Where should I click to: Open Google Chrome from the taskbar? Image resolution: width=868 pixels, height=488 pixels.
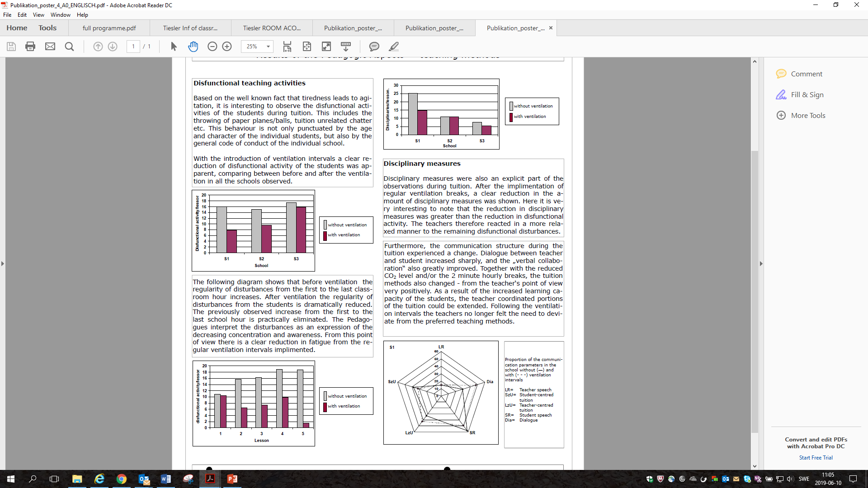[x=121, y=479]
